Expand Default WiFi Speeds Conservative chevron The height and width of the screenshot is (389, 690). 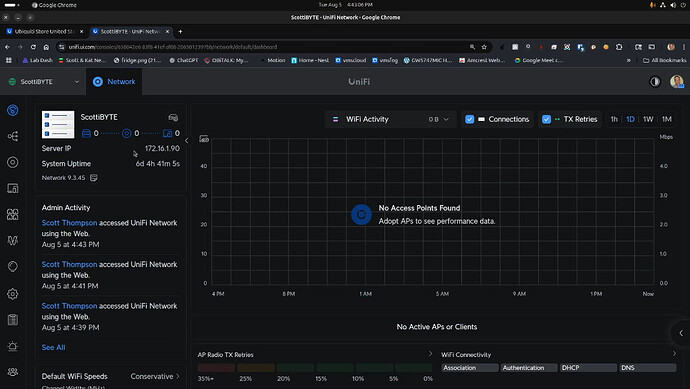click(178, 376)
